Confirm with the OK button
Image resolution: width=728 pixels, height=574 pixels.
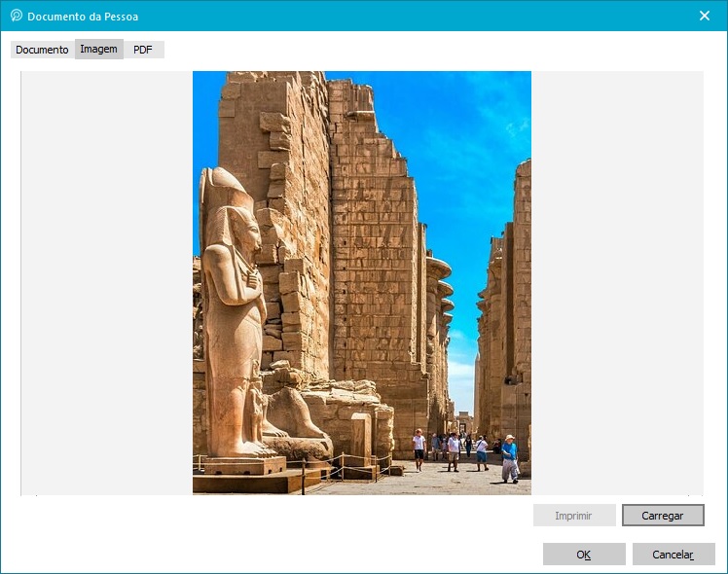(x=584, y=555)
